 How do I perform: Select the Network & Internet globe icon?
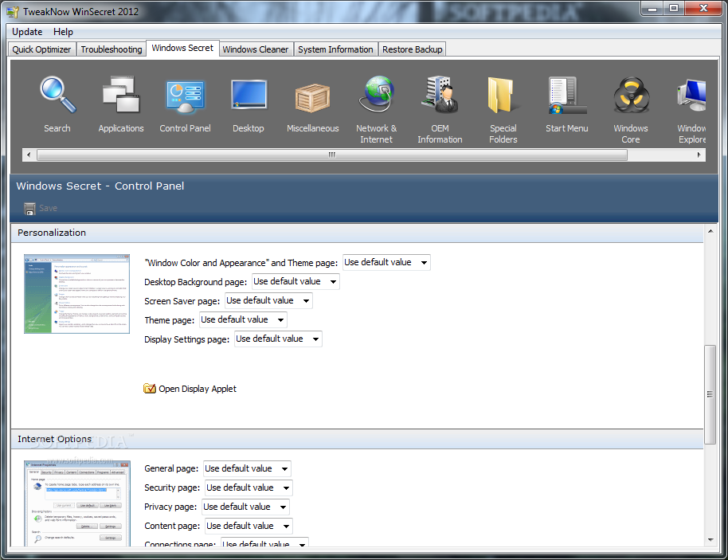click(377, 94)
